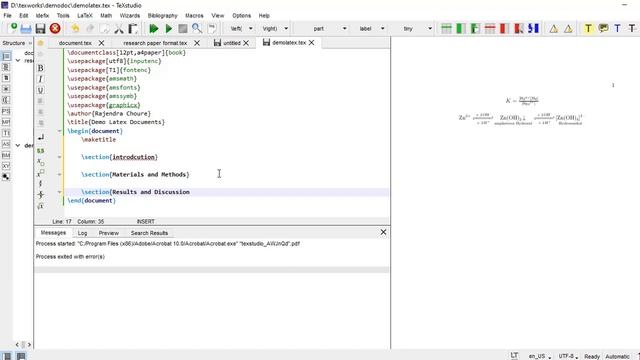Viewport: 640px width, 360px height.
Task: Insert square root from the side toolbar
Action: tap(40, 206)
